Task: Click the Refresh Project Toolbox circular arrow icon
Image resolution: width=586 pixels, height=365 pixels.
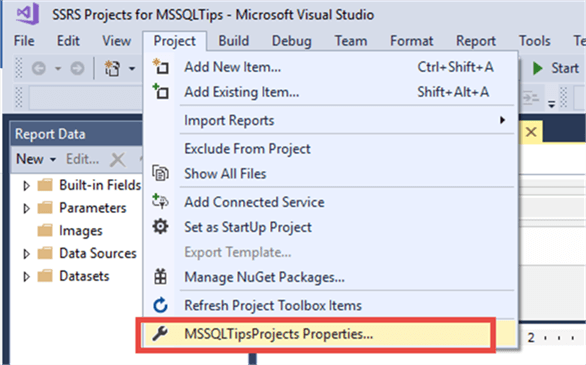Action: (160, 305)
